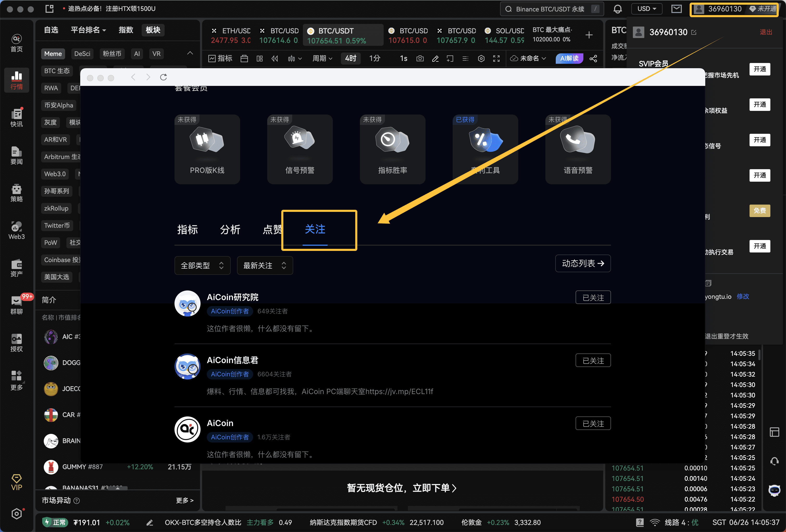Screen dimensions: 786x532
Task: Open the VIP diamond icon
Action: tap(16, 482)
